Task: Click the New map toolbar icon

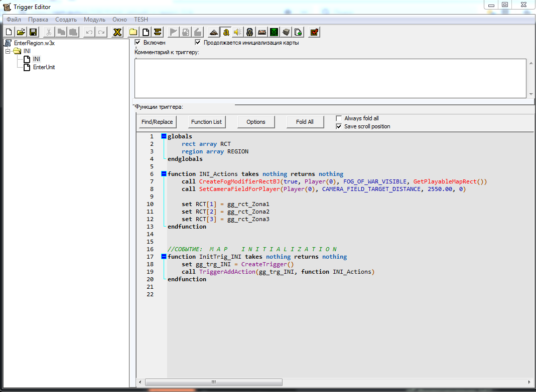Action: [x=9, y=32]
